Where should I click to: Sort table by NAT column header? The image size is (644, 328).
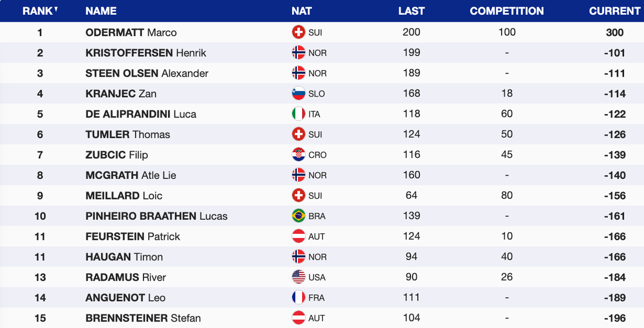tap(302, 11)
